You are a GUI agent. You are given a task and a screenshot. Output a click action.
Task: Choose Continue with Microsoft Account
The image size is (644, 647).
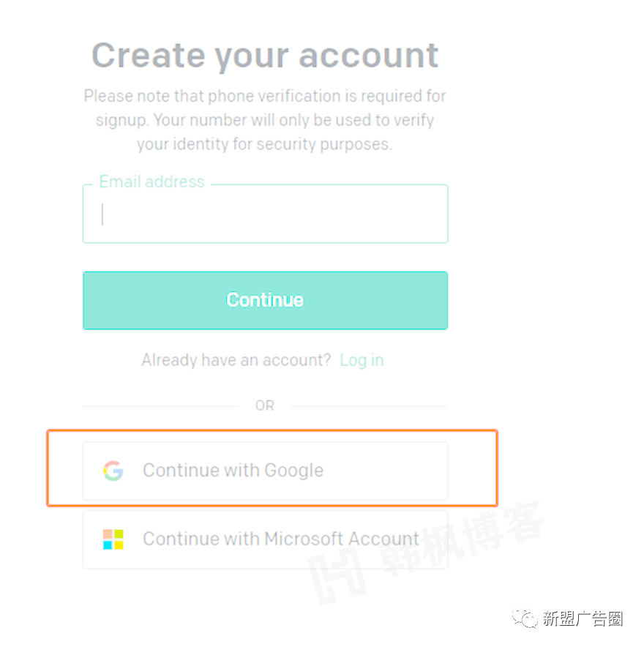(x=265, y=539)
